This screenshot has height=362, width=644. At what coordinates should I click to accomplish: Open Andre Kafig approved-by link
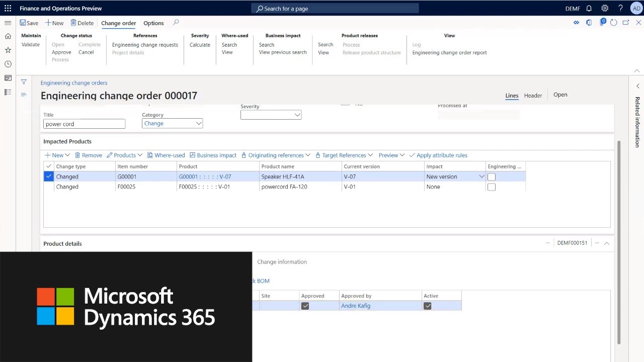[356, 306]
